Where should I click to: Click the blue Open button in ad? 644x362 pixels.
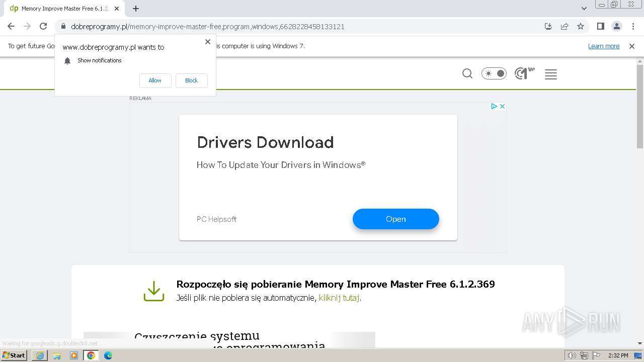tap(396, 219)
